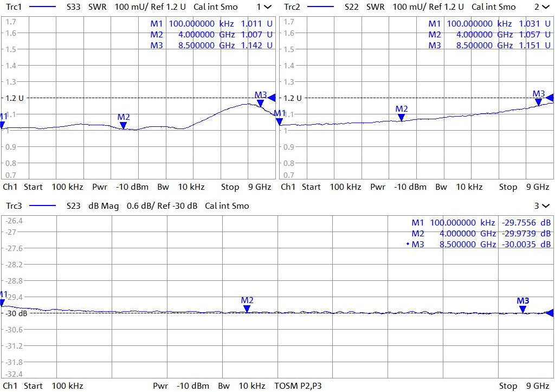Pick marker M3 triangle on the S23 trace
The width and height of the screenshot is (555, 392).
coord(522,310)
